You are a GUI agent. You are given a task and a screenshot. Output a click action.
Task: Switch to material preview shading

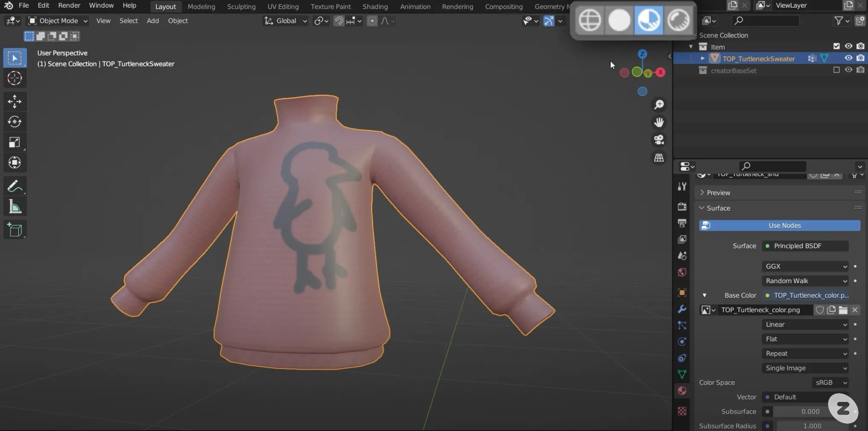648,20
